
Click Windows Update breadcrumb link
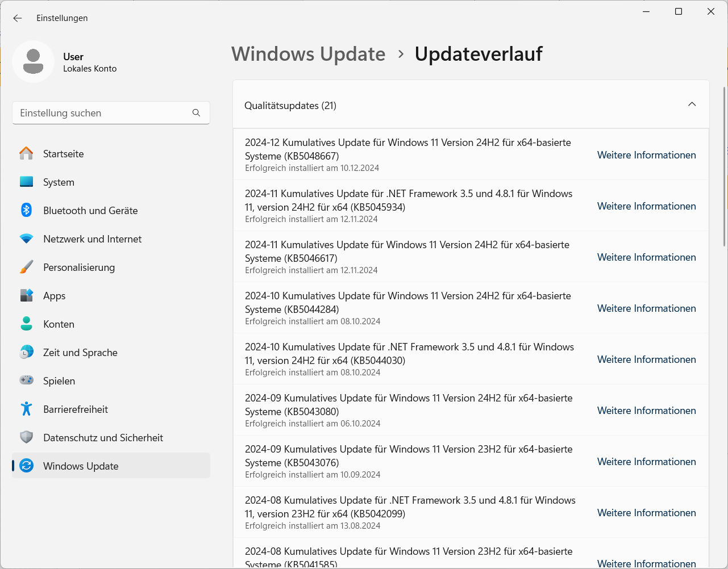(309, 54)
